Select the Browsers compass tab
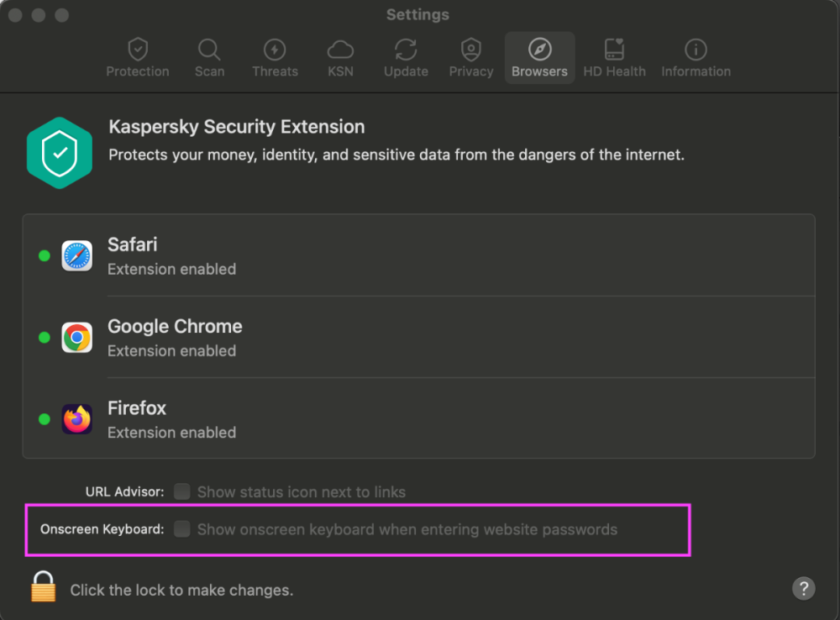The image size is (840, 620). [539, 58]
